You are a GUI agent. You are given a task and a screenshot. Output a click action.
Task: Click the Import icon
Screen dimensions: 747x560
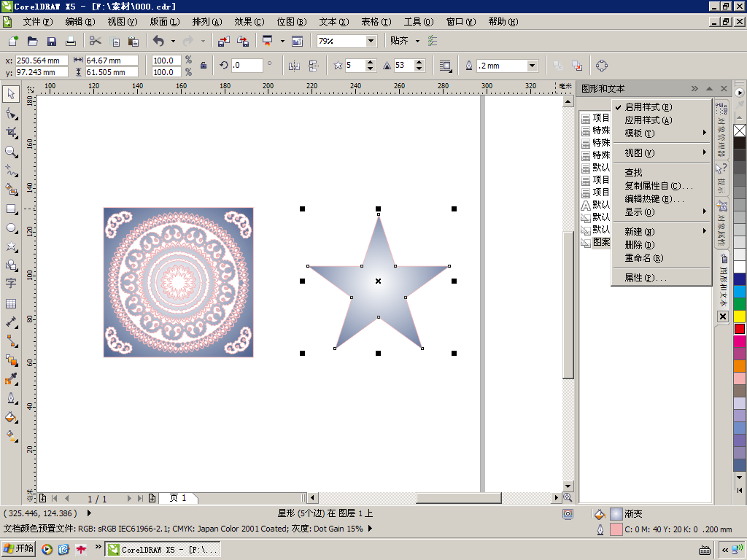click(x=224, y=41)
